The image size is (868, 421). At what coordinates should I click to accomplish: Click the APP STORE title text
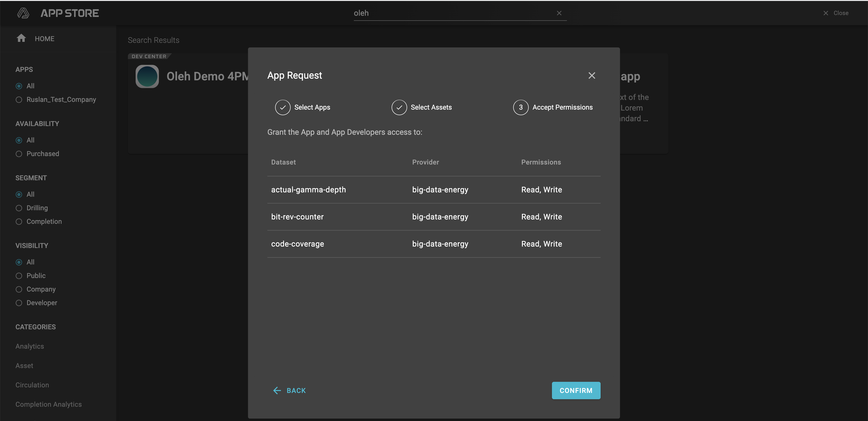[70, 13]
